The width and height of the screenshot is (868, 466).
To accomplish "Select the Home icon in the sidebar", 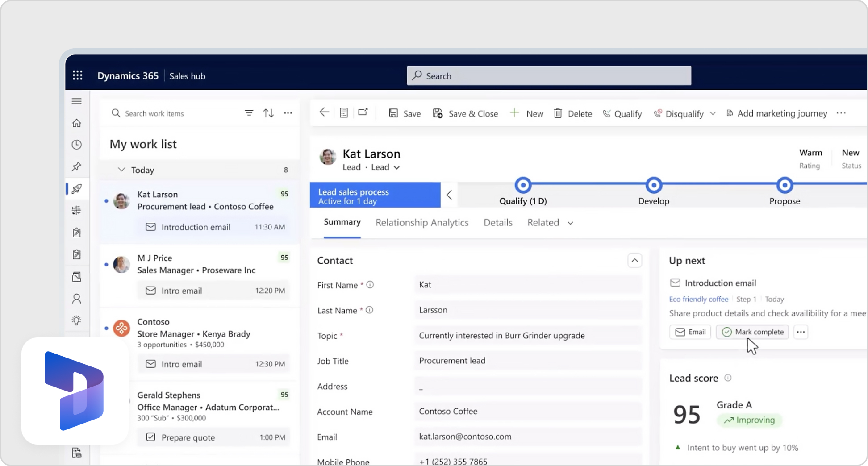I will (x=76, y=123).
